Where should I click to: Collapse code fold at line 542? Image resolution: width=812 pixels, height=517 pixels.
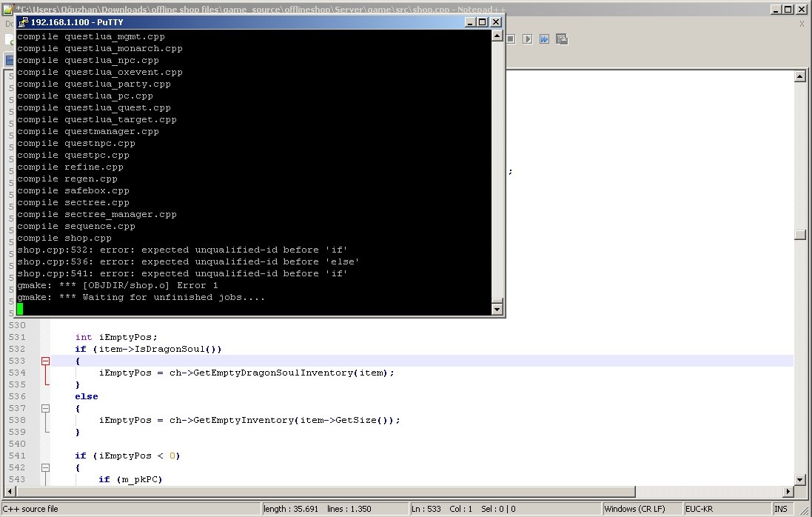(x=46, y=467)
